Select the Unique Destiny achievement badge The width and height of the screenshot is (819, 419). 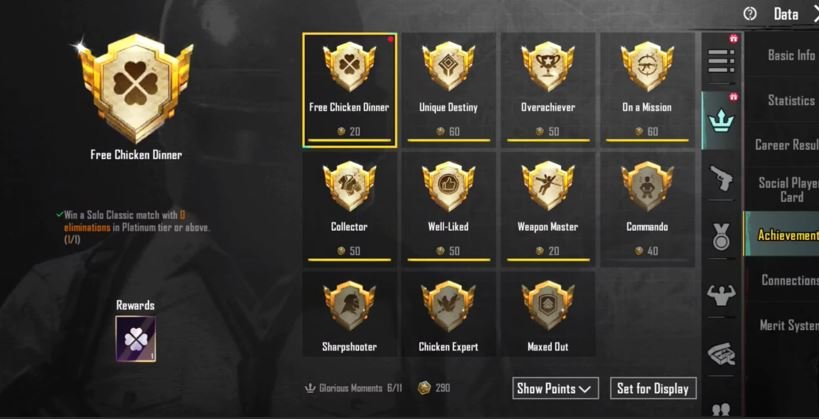click(448, 90)
